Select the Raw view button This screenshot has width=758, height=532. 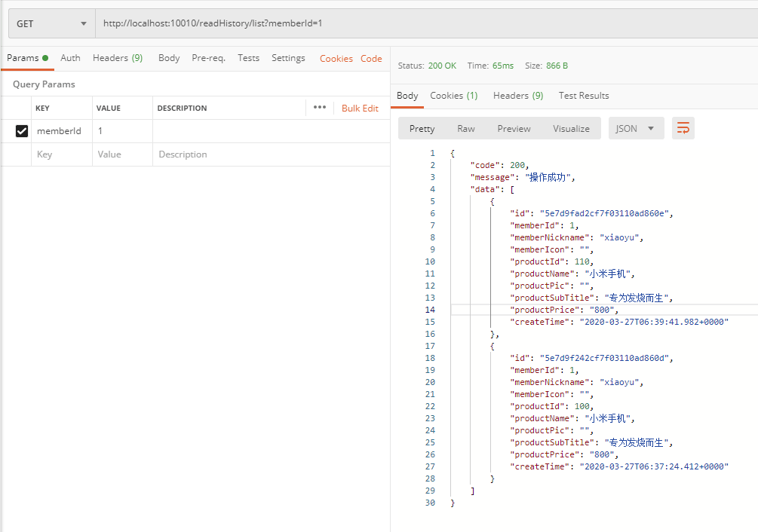coord(466,129)
